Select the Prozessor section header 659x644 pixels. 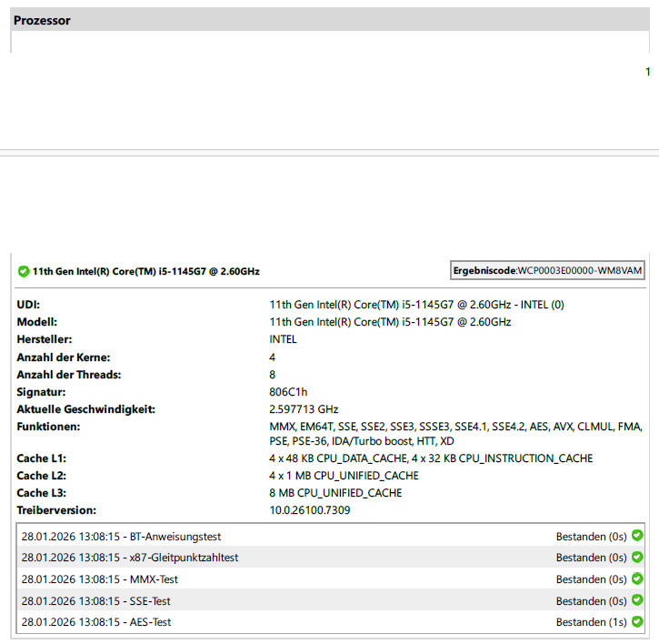pyautogui.click(x=42, y=20)
